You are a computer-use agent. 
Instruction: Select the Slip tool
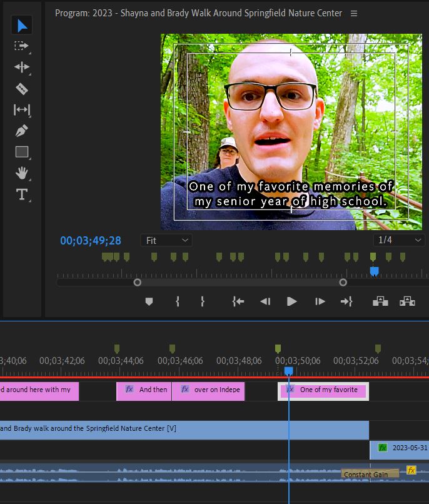tap(21, 110)
